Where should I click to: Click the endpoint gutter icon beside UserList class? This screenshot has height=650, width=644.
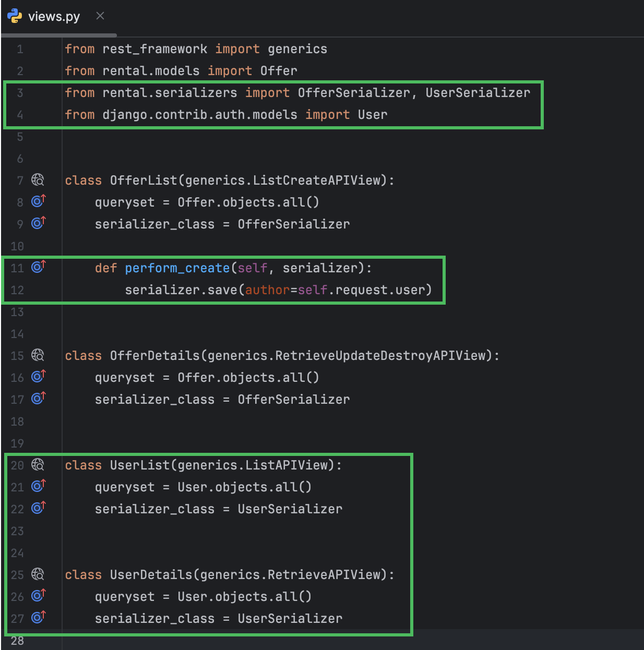tap(37, 465)
